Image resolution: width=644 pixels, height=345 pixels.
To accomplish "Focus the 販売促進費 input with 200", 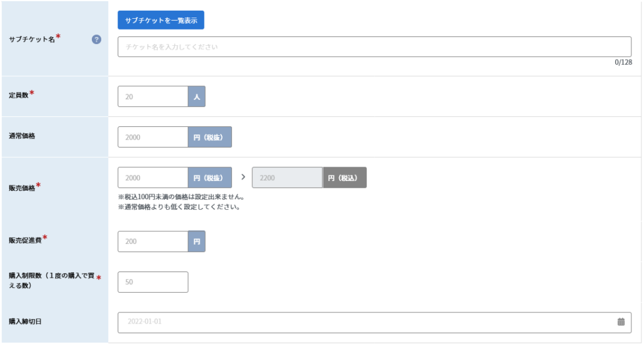I will click(153, 241).
